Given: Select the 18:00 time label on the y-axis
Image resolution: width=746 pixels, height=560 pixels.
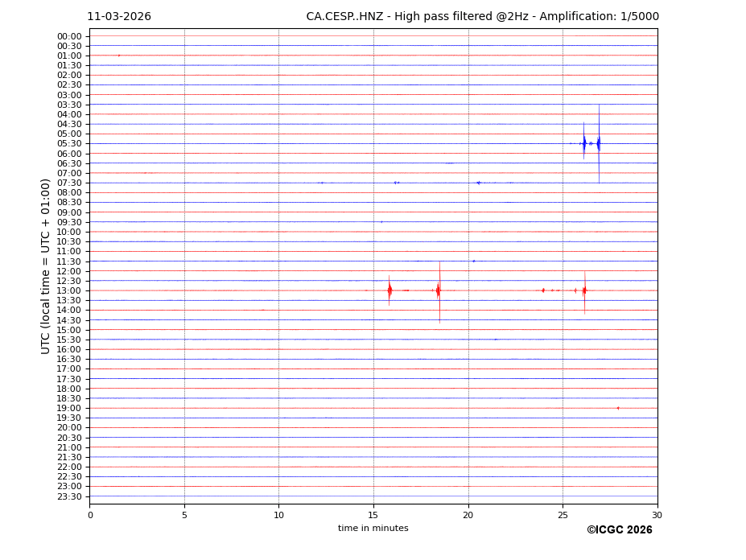Looking at the screenshot, I should pyautogui.click(x=69, y=389).
